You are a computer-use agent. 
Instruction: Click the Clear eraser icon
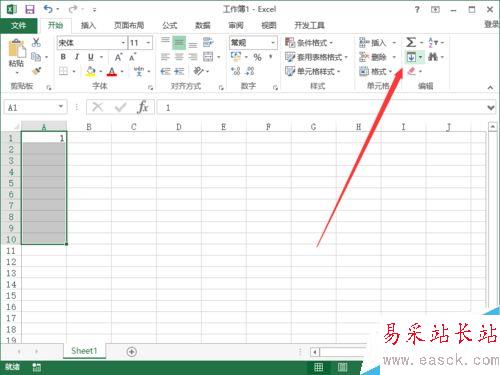[x=412, y=71]
